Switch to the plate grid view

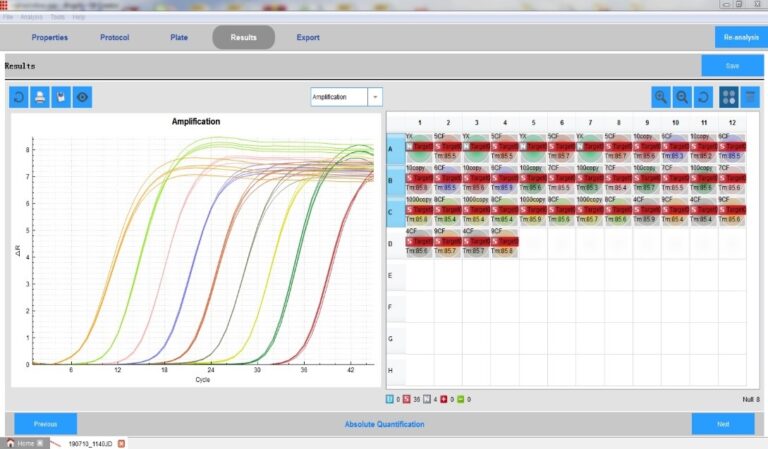[x=729, y=97]
